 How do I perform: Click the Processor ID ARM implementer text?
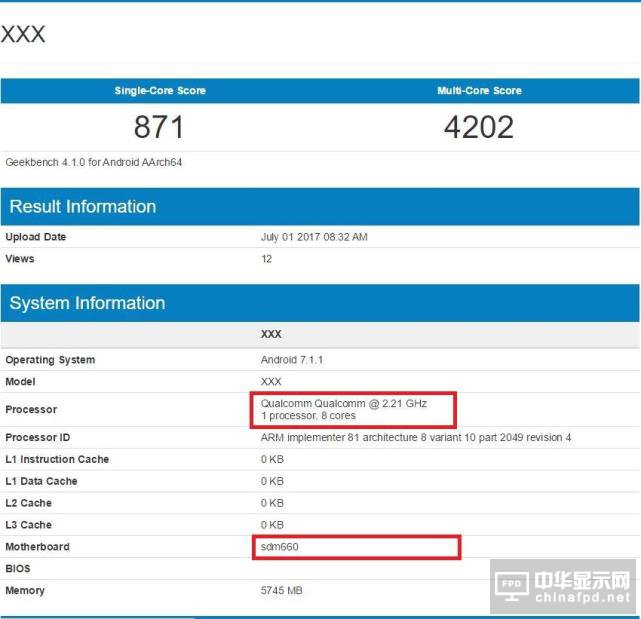(x=416, y=438)
